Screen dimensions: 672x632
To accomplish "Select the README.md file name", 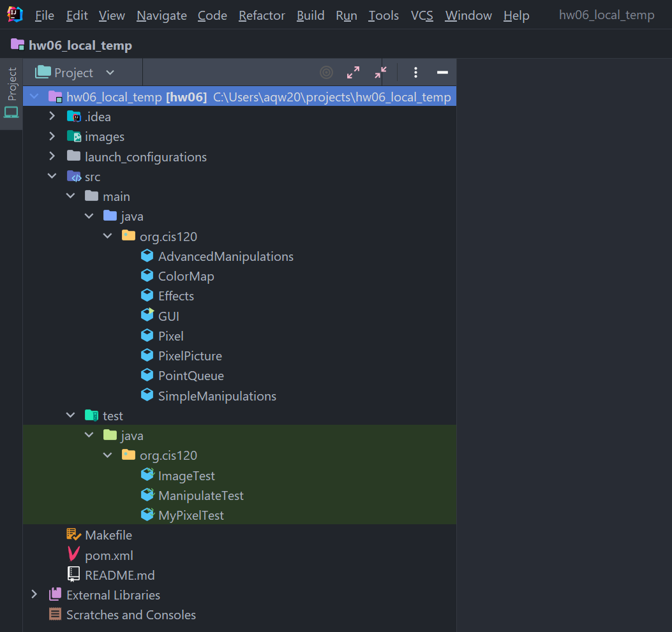I will [119, 575].
